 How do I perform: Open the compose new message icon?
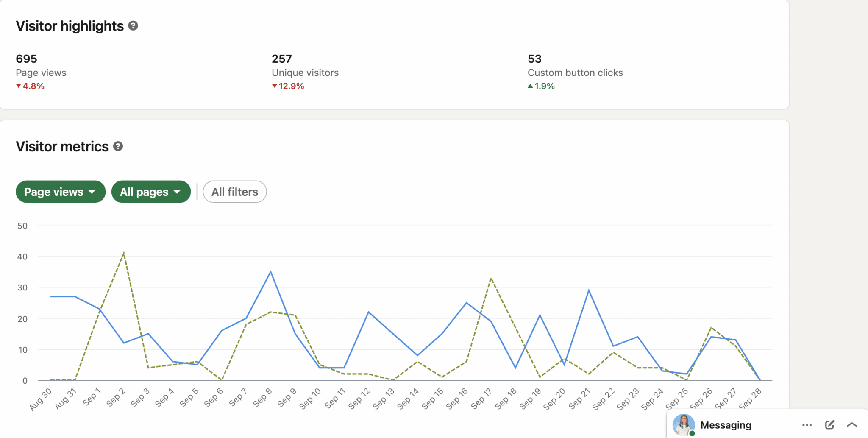click(x=829, y=424)
